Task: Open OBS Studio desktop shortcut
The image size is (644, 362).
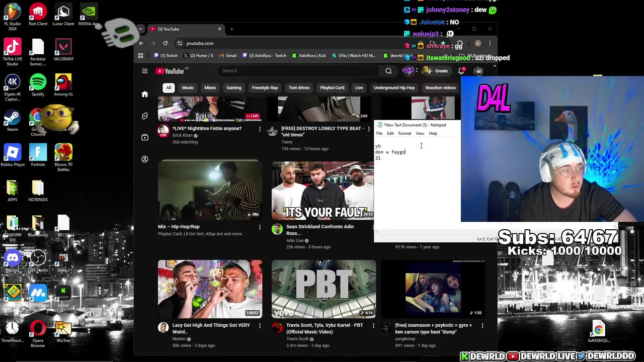Action: click(38, 261)
